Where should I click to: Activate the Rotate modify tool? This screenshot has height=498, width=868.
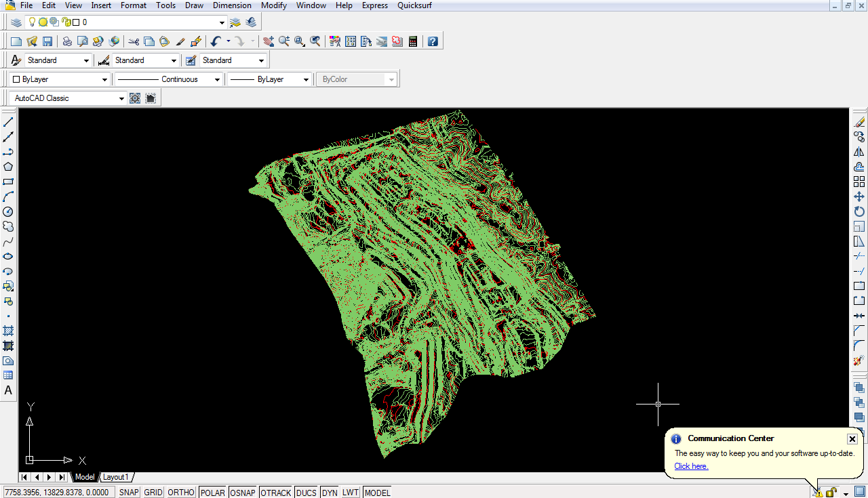pos(859,211)
